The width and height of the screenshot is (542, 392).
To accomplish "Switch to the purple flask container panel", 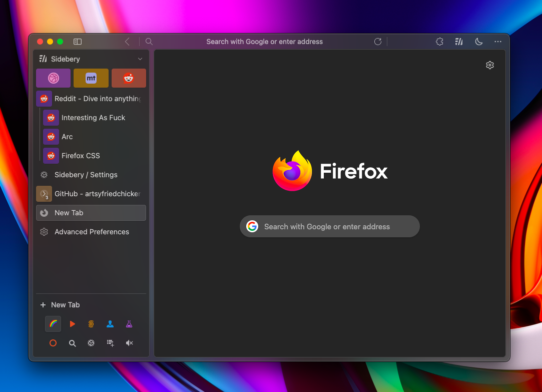I will [x=129, y=324].
